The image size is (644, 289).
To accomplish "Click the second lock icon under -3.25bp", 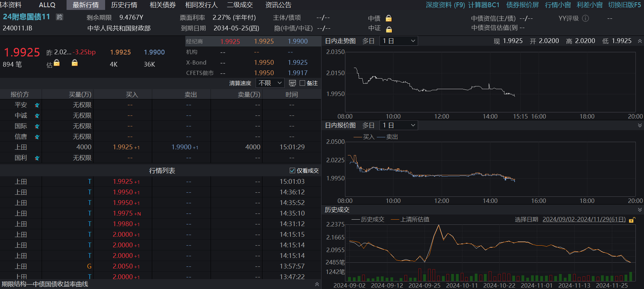I will 74,63.
